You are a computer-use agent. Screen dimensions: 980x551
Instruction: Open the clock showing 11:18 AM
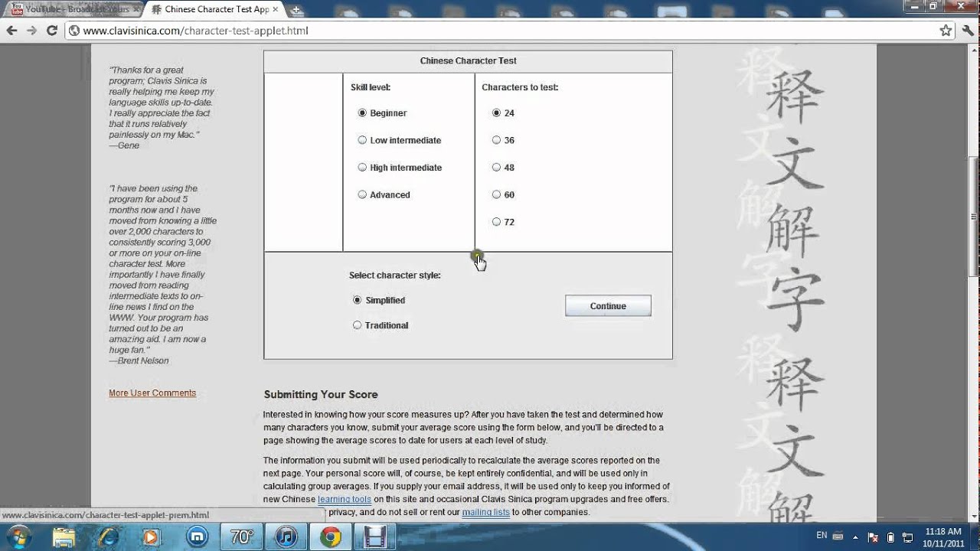tap(943, 536)
